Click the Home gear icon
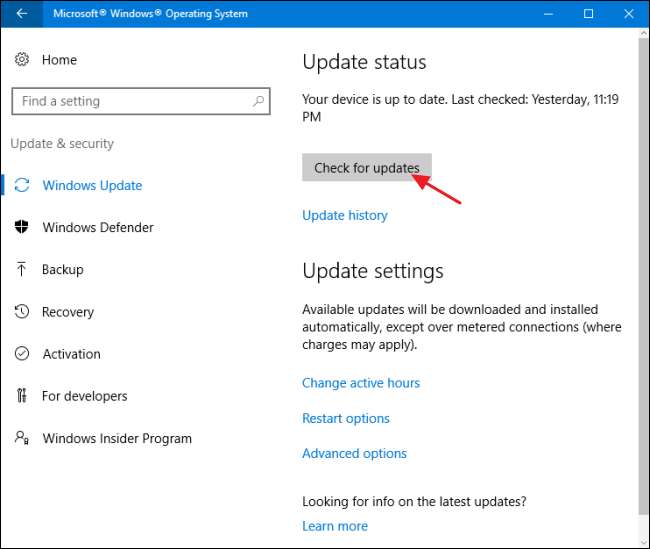Screen dimensions: 650x549 pos(22,60)
